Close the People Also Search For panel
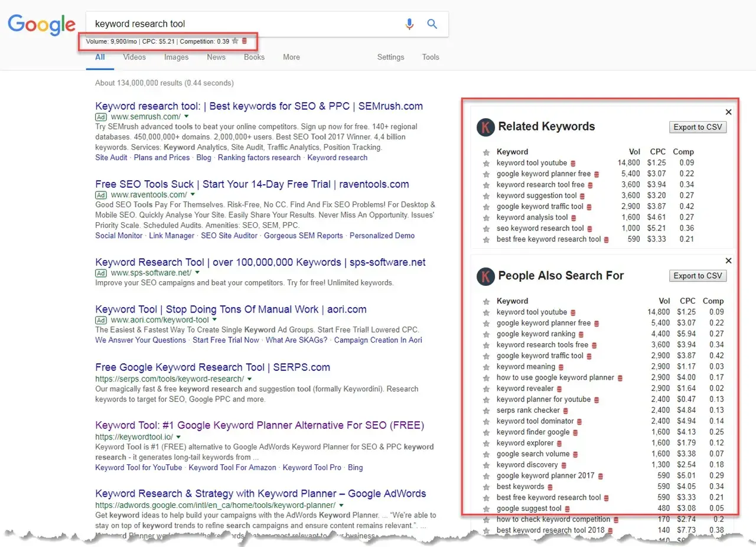 [728, 261]
